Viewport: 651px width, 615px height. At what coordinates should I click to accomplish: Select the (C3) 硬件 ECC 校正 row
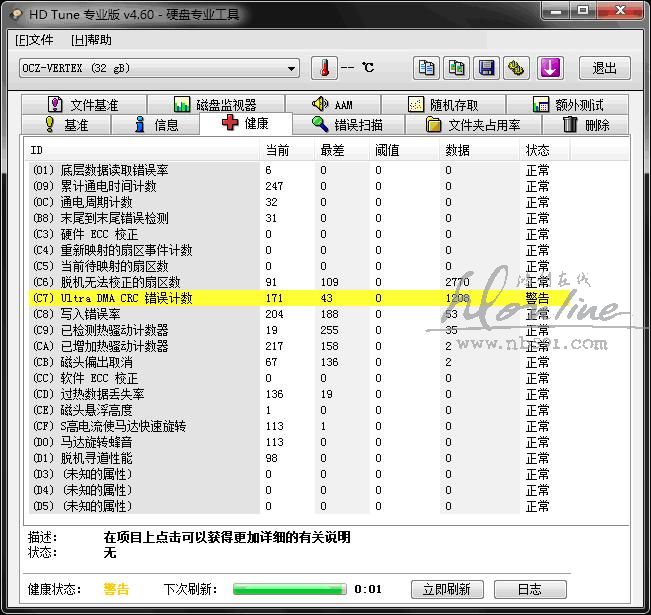(x=299, y=234)
